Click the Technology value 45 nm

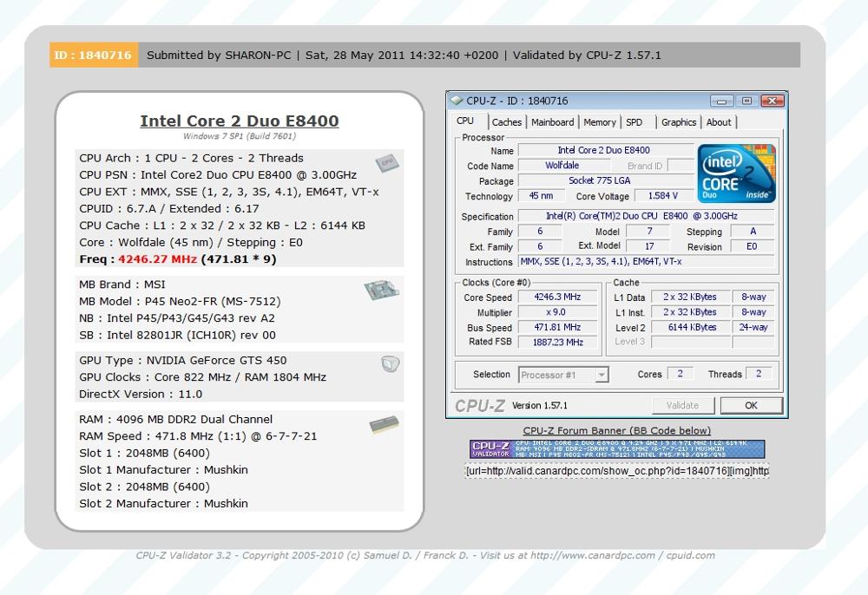coord(542,195)
